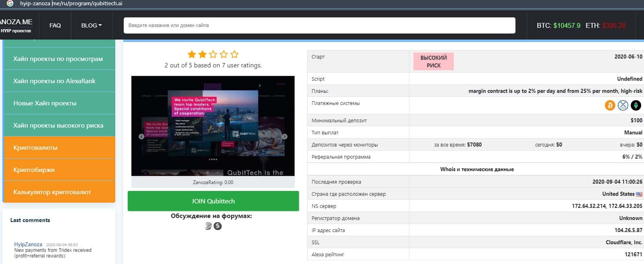The height and width of the screenshot is (264, 644).
Task: Click the 2 out of 5 ratings text
Action: (213, 65)
